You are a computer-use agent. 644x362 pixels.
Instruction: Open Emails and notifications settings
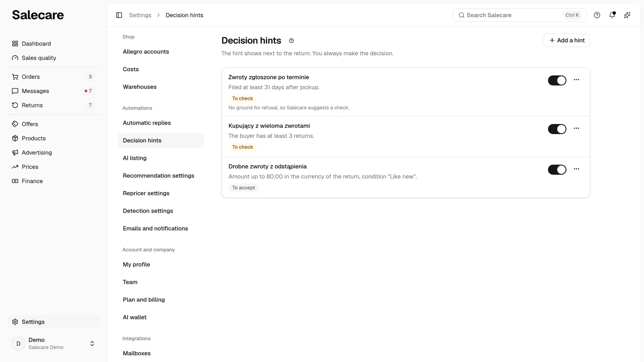point(161,228)
